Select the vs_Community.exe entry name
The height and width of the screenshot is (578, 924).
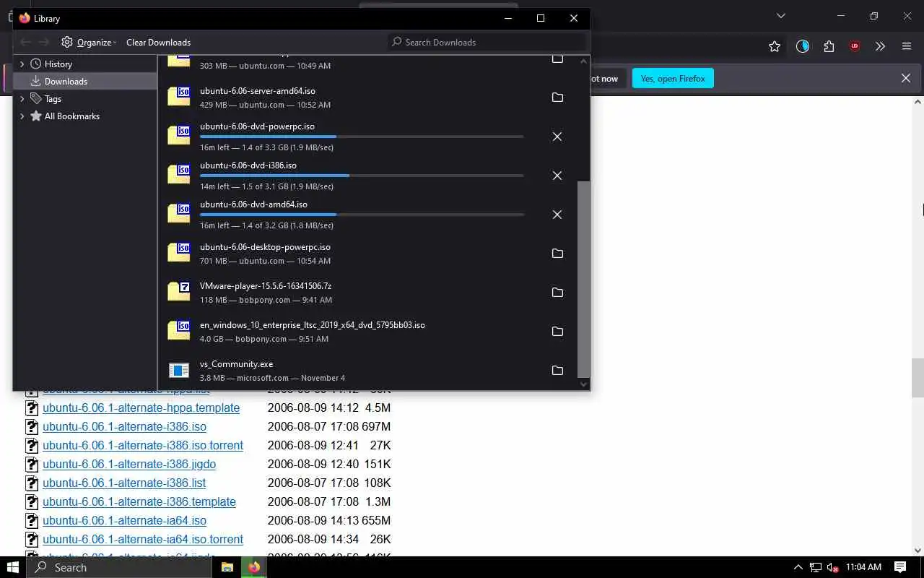(237, 364)
